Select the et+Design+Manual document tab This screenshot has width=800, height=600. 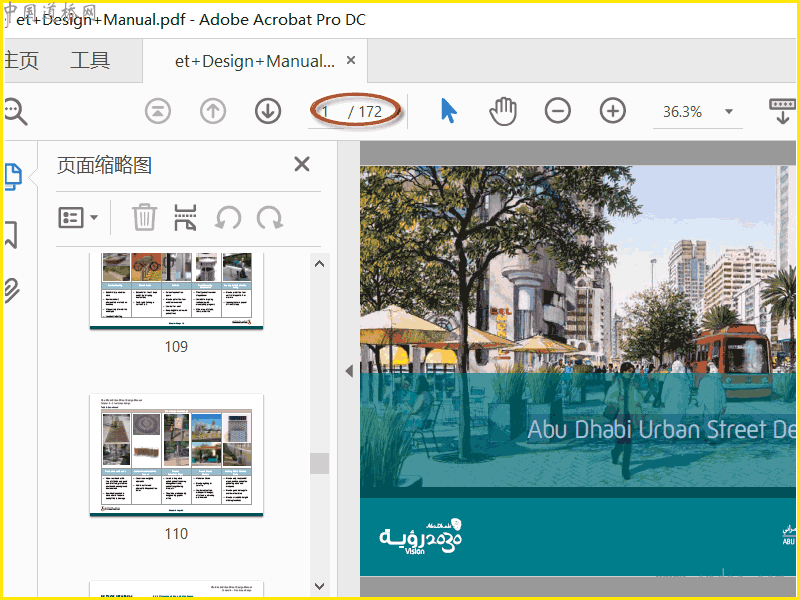click(255, 61)
